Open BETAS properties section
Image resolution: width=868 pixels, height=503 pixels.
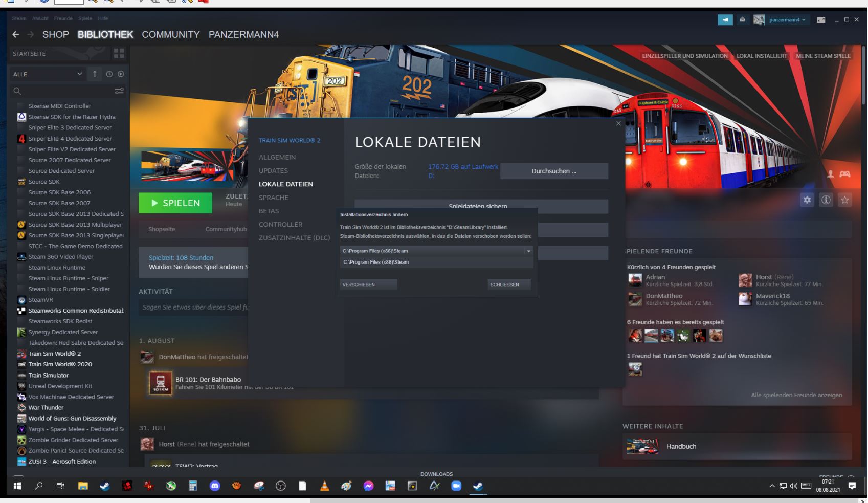[x=269, y=211]
